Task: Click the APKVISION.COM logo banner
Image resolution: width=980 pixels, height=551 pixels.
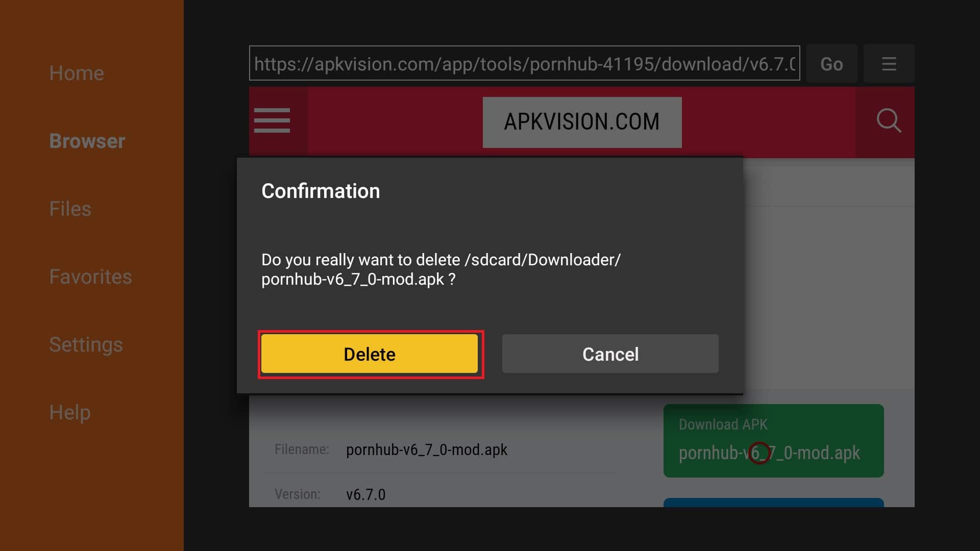Action: click(x=582, y=122)
